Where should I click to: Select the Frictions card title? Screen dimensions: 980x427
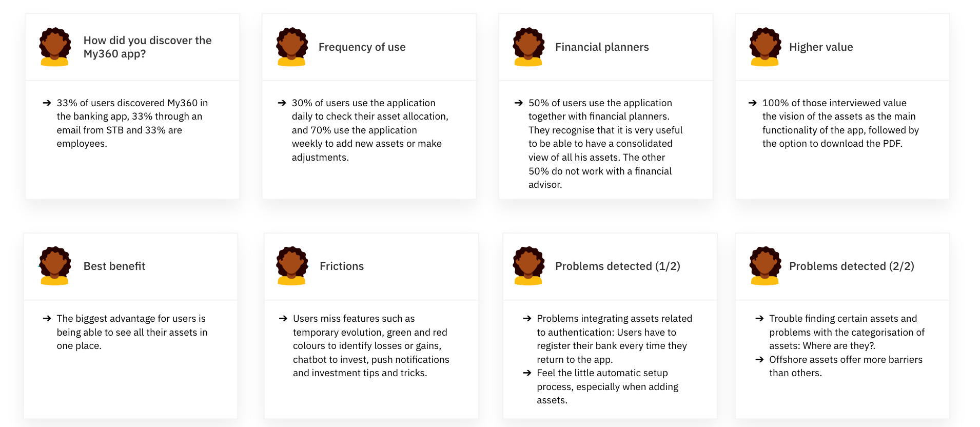342,266
